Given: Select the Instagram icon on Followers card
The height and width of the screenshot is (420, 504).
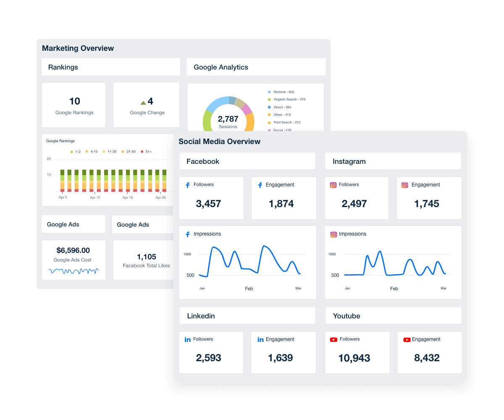Looking at the screenshot, I should [333, 185].
